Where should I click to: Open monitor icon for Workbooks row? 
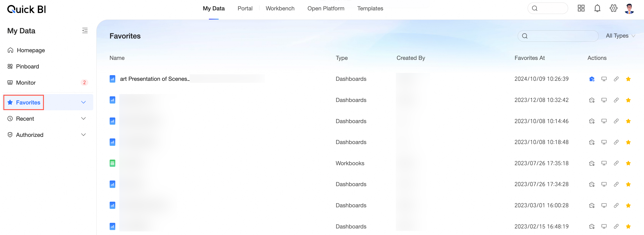[x=604, y=163]
